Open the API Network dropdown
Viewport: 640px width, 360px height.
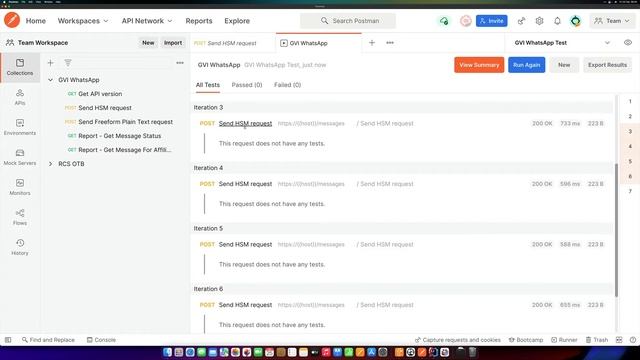pos(147,21)
